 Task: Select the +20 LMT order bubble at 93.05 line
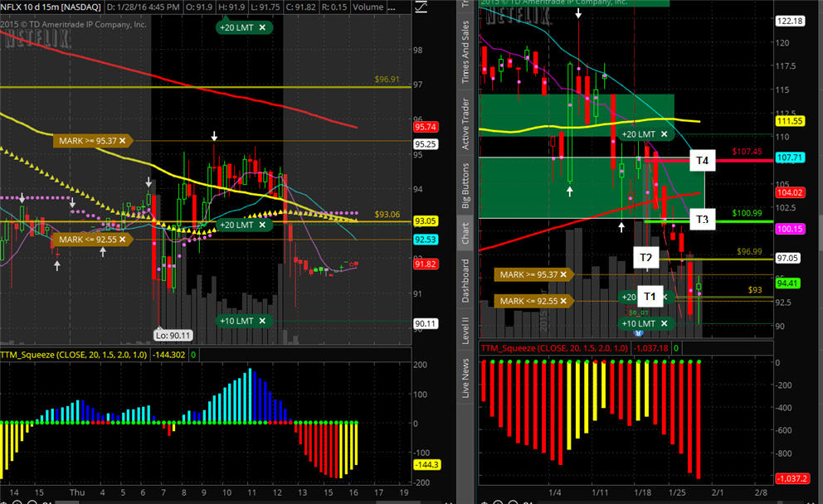[x=244, y=225]
